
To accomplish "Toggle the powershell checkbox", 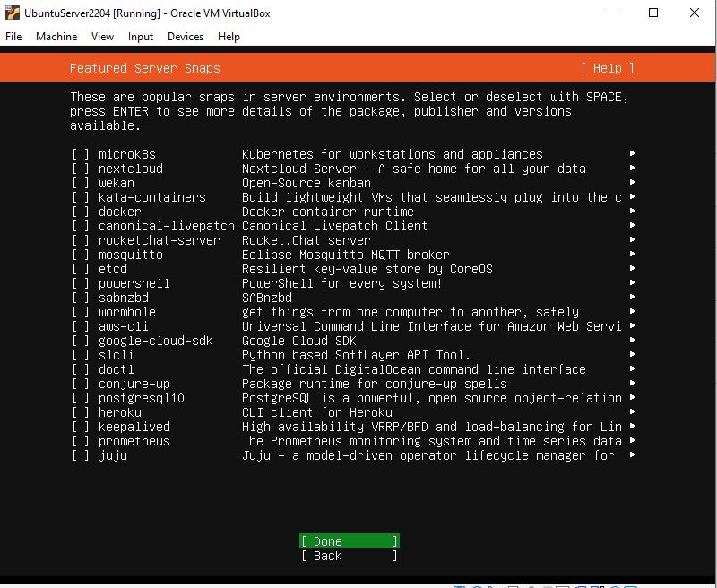I will click(x=81, y=283).
